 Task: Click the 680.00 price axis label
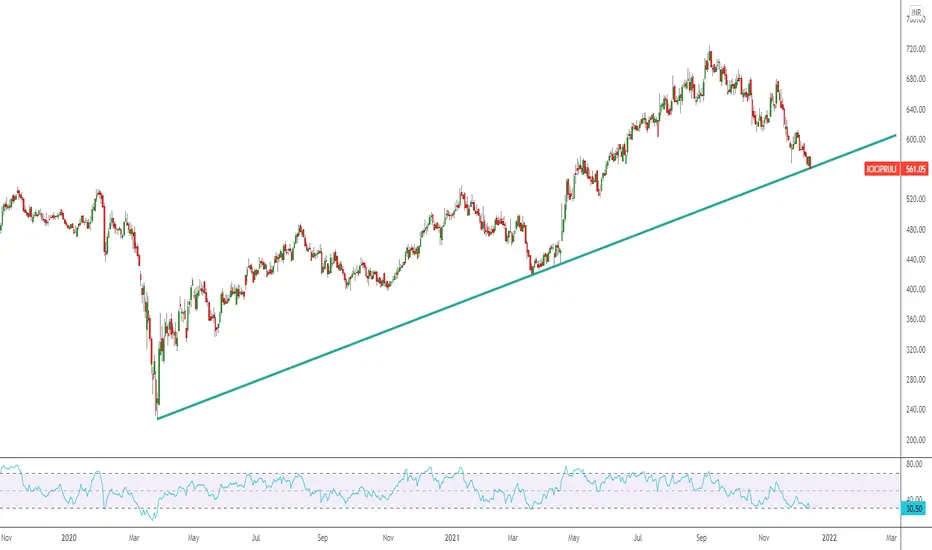point(915,79)
